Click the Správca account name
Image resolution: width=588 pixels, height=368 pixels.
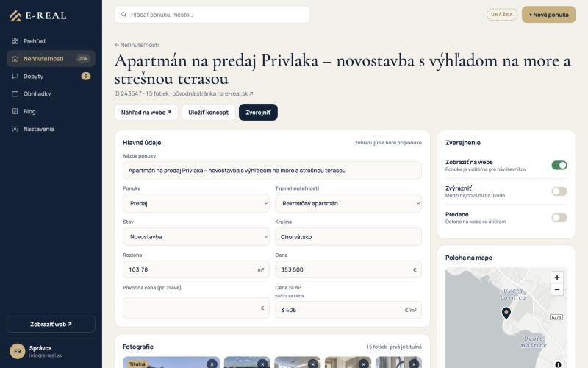pyautogui.click(x=40, y=348)
